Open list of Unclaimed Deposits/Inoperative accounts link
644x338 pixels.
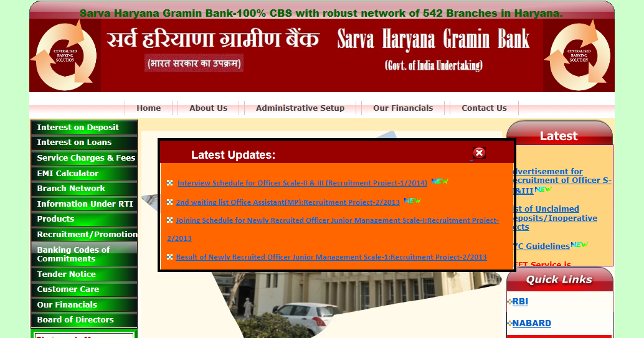pyautogui.click(x=555, y=218)
